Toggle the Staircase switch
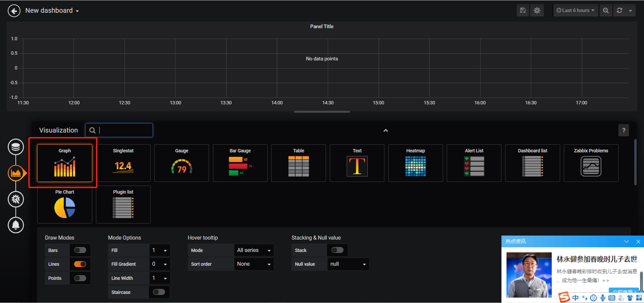This screenshot has height=303, width=644. (x=159, y=292)
